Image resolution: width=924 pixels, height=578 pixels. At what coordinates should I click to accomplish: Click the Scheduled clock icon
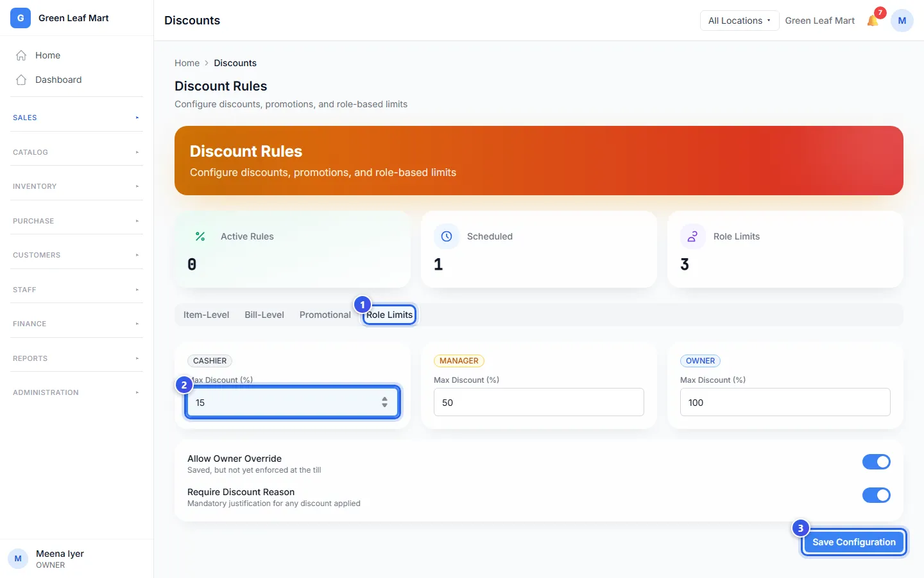[x=447, y=236]
